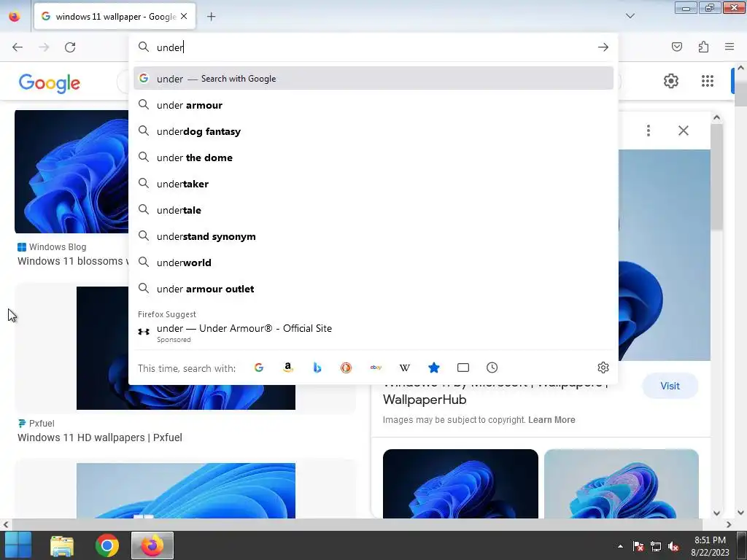747x560 pixels.
Task: Search in Bookmarks star icon
Action: click(x=433, y=367)
